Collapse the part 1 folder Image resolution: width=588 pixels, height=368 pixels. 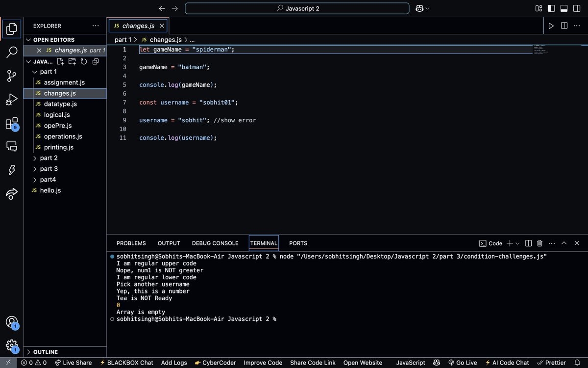tap(34, 72)
